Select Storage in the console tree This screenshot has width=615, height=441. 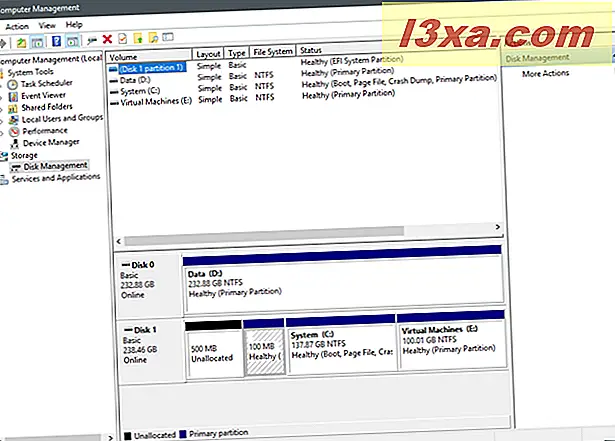pyautogui.click(x=24, y=155)
